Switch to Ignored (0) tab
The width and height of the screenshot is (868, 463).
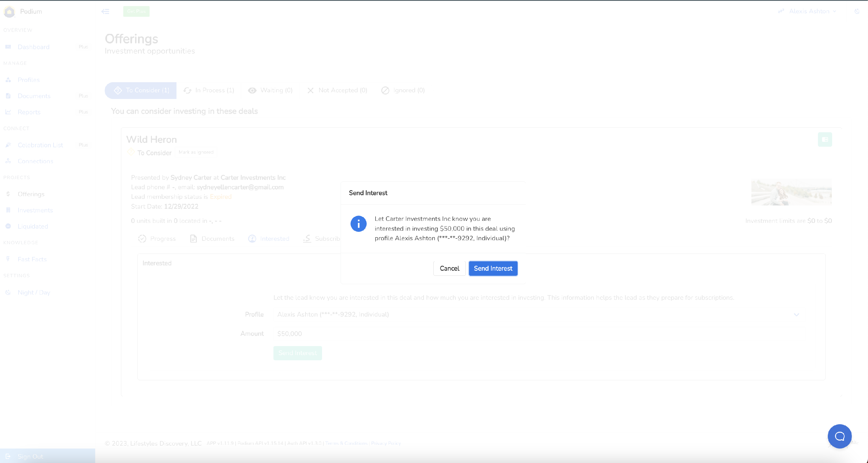click(x=403, y=90)
